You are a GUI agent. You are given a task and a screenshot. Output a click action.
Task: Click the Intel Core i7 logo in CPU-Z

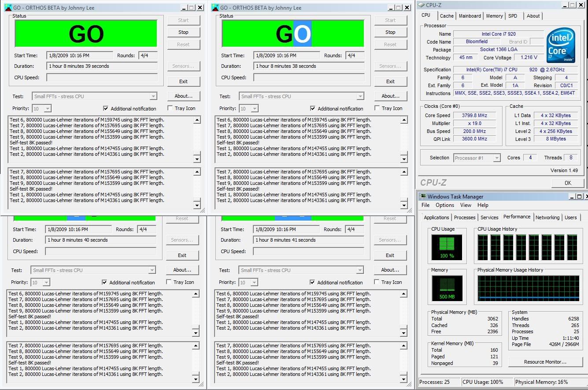pos(561,45)
